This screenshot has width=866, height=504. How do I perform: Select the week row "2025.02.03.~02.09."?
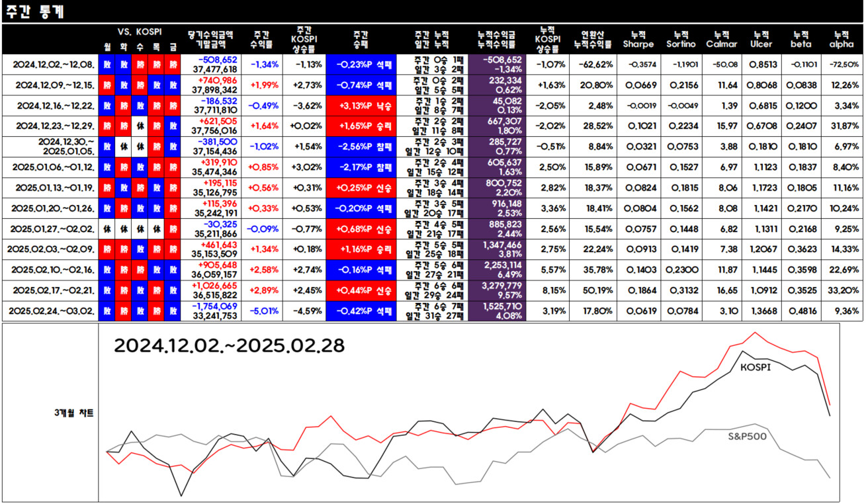coord(433,249)
